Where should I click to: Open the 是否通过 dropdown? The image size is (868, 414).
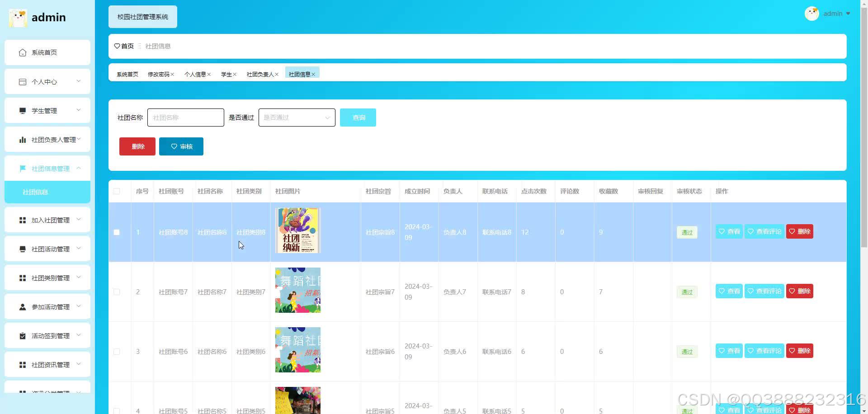[x=297, y=118]
